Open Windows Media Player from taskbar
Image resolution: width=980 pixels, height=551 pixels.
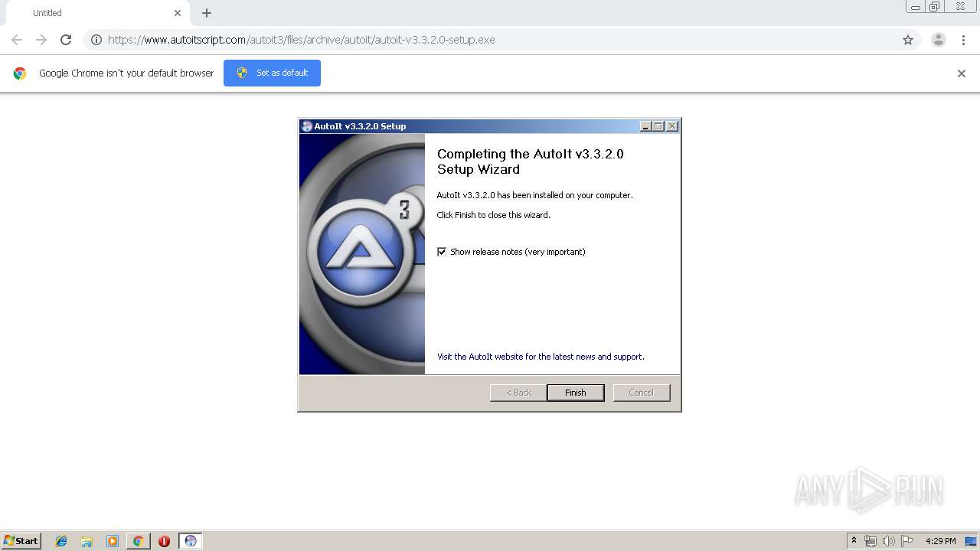(113, 541)
